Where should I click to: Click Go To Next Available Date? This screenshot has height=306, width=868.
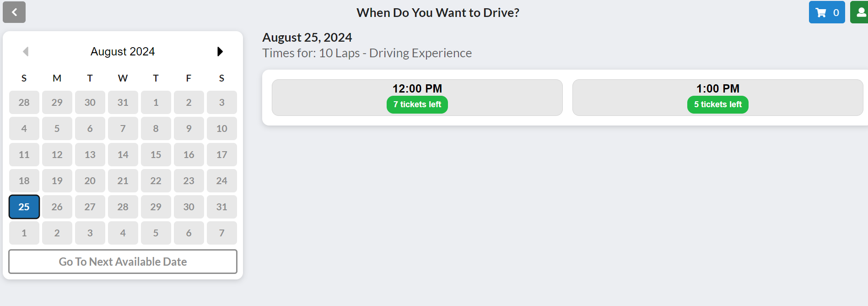click(x=123, y=262)
